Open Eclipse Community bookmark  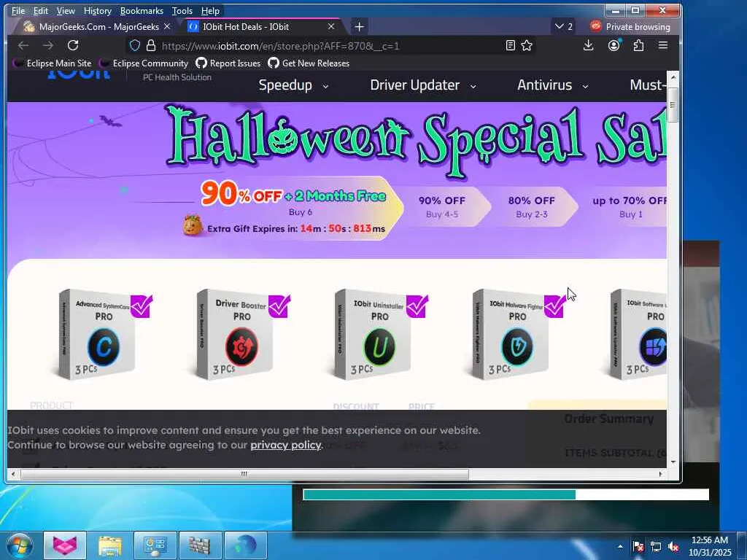tap(144, 63)
